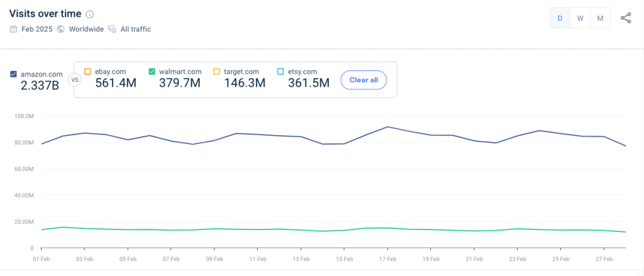
Task: Click the globe icon beside Worldwide
Action: pos(61,29)
